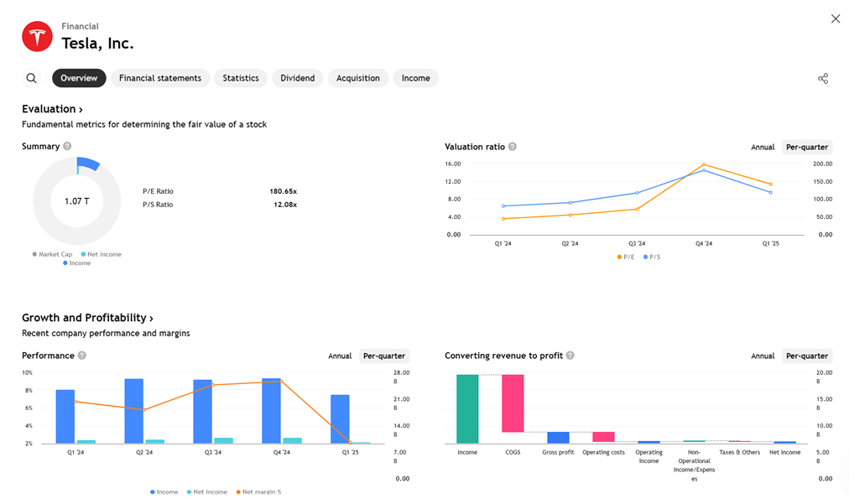
Task: Click the search magnifier icon
Action: coord(31,78)
